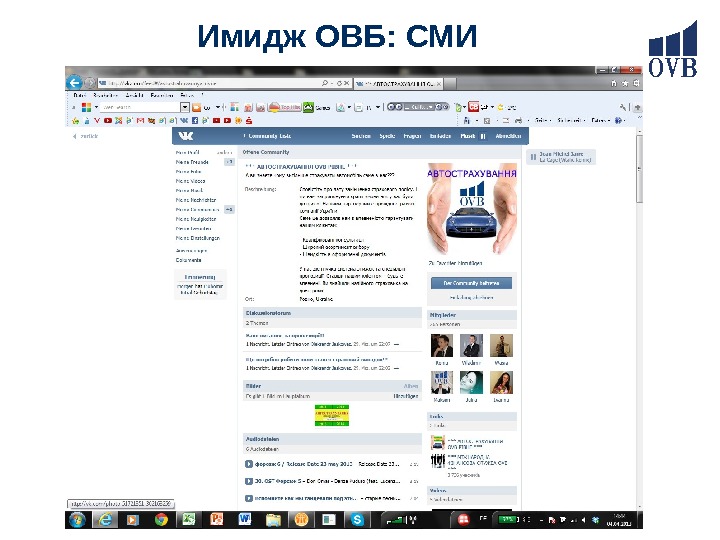Open Excel from the taskbar

click(x=188, y=519)
